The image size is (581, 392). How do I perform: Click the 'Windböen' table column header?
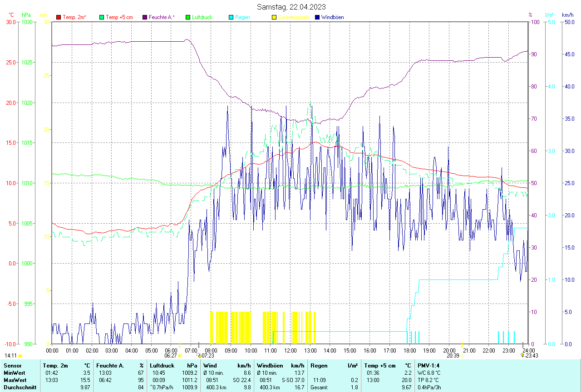click(269, 365)
